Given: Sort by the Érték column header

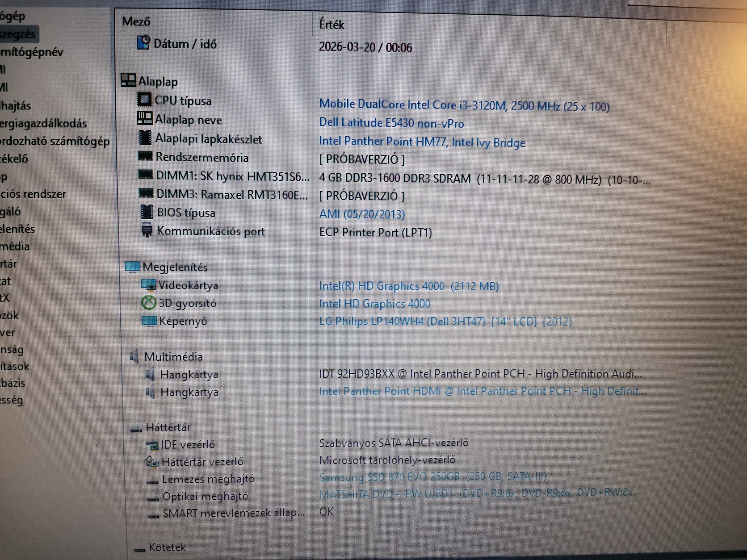Looking at the screenshot, I should pos(332,24).
